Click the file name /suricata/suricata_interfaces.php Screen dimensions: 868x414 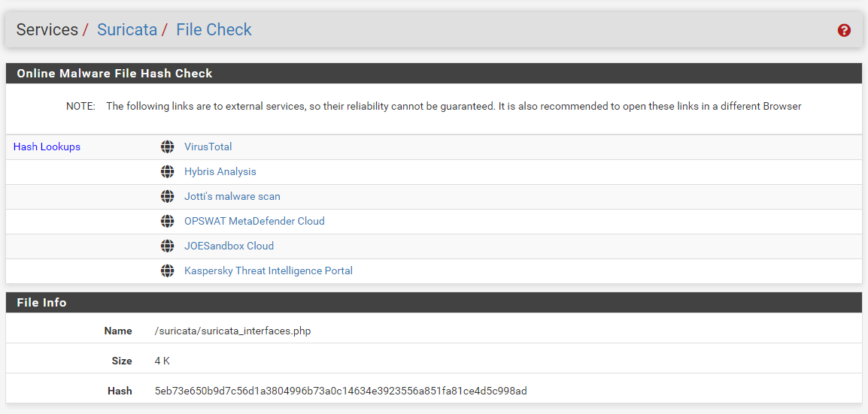(x=233, y=331)
